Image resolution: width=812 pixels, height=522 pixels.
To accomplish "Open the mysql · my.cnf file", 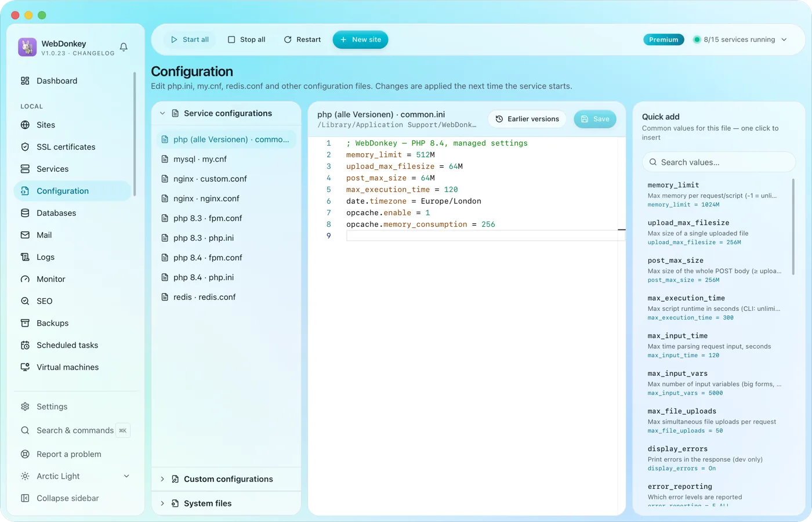I will 226,159.
